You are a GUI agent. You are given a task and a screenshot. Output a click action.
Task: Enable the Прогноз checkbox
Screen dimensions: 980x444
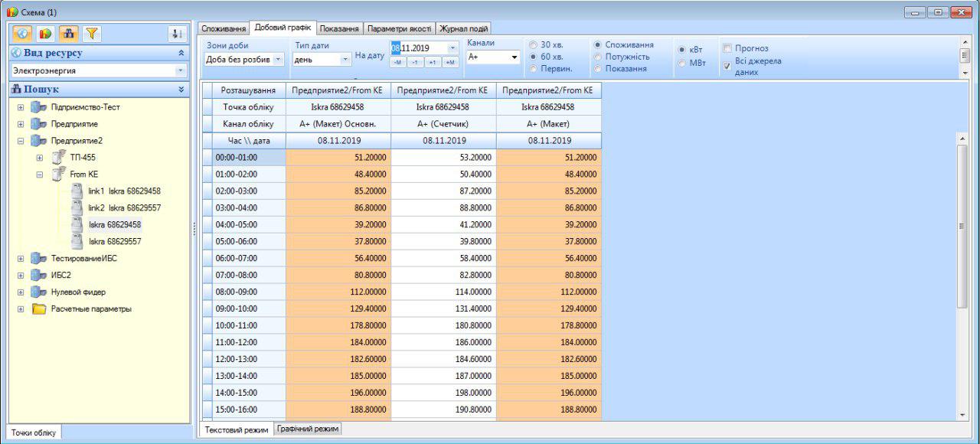pyautogui.click(x=727, y=48)
